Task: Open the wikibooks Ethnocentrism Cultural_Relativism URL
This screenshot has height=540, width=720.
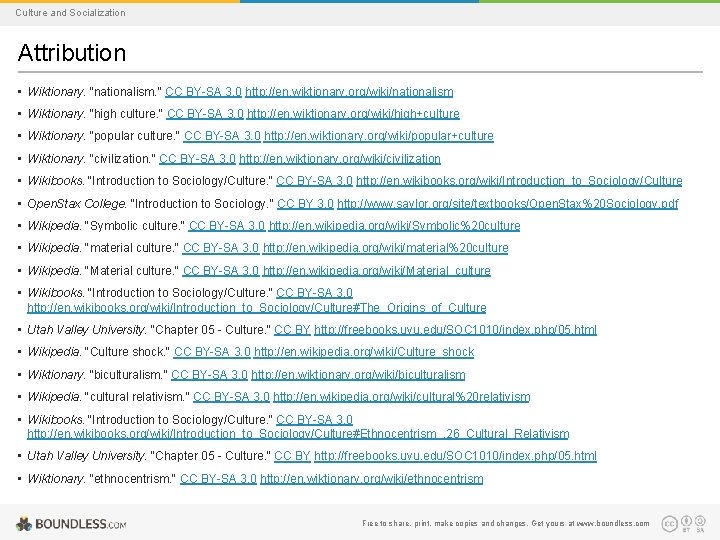Action: pyautogui.click(x=298, y=433)
